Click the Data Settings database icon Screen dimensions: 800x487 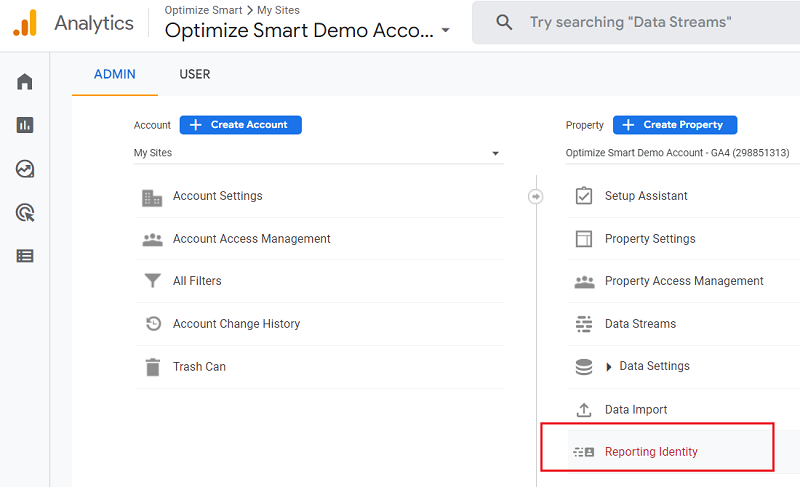click(584, 367)
